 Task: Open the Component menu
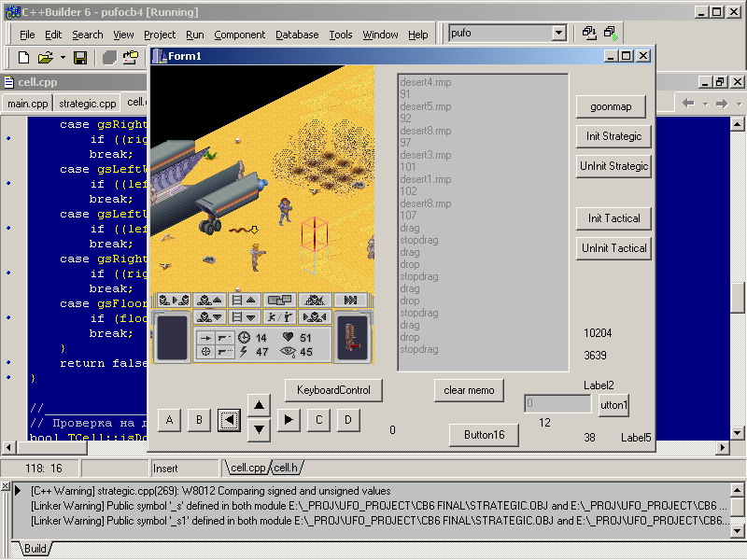[x=240, y=35]
